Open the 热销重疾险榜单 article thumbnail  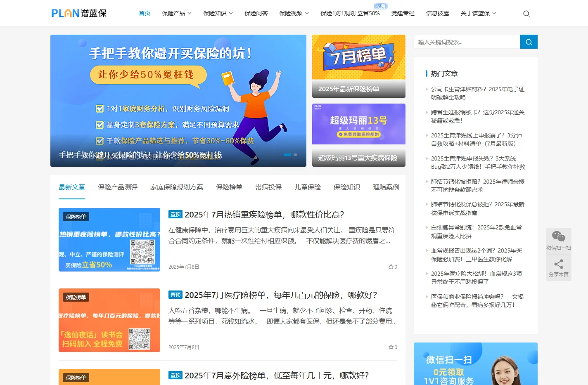tap(109, 240)
